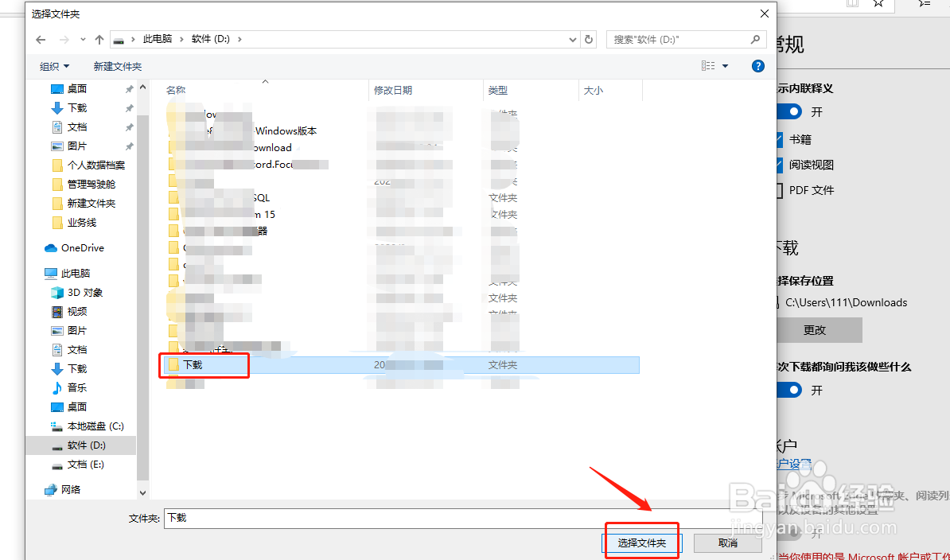Screen dimensions: 950x560
Task: Open 管理驾驶舱 folder in sidebar
Action: (x=91, y=184)
